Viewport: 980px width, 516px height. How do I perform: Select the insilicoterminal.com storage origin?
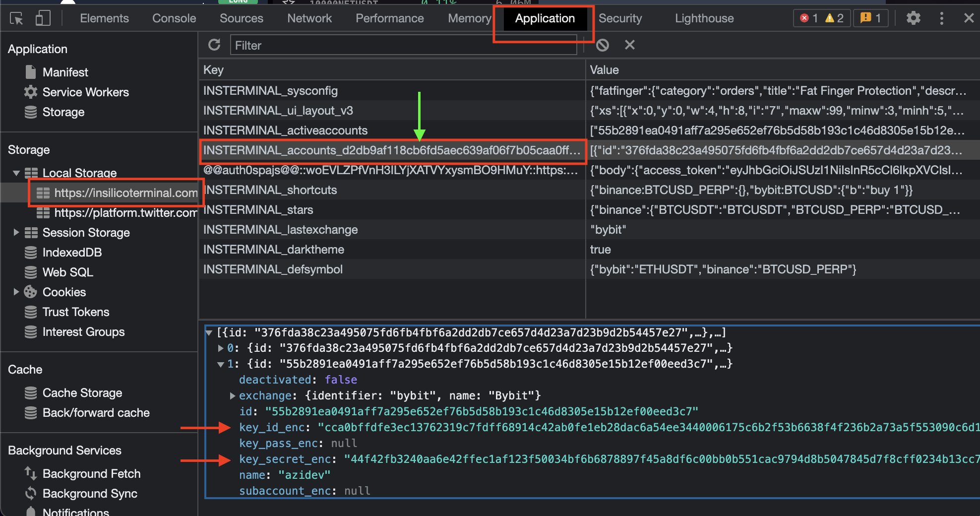coord(125,193)
